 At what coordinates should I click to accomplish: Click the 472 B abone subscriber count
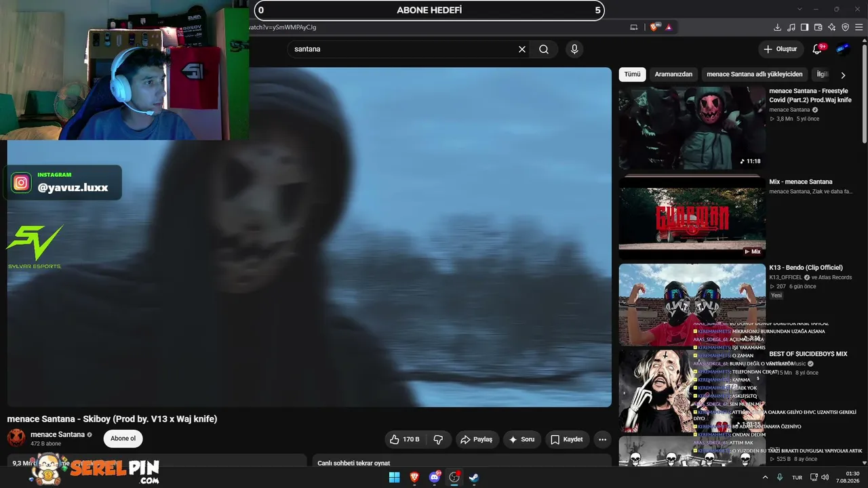pyautogui.click(x=46, y=444)
